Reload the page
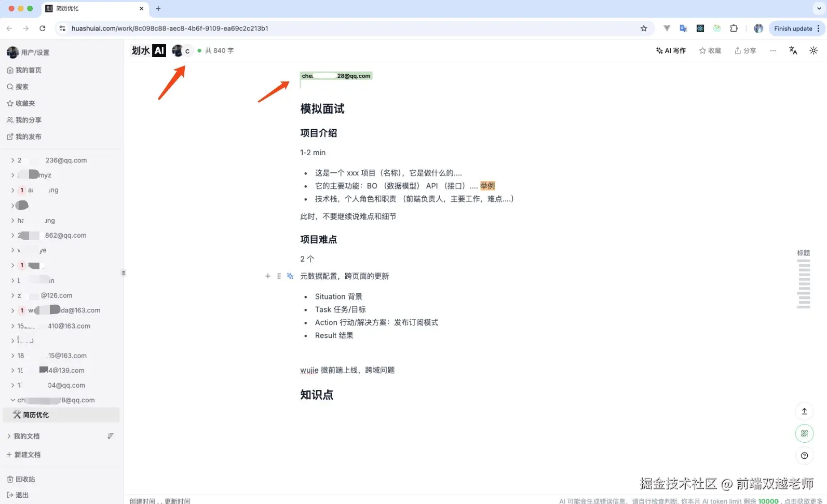Screen dimensions: 827x504 (43, 29)
